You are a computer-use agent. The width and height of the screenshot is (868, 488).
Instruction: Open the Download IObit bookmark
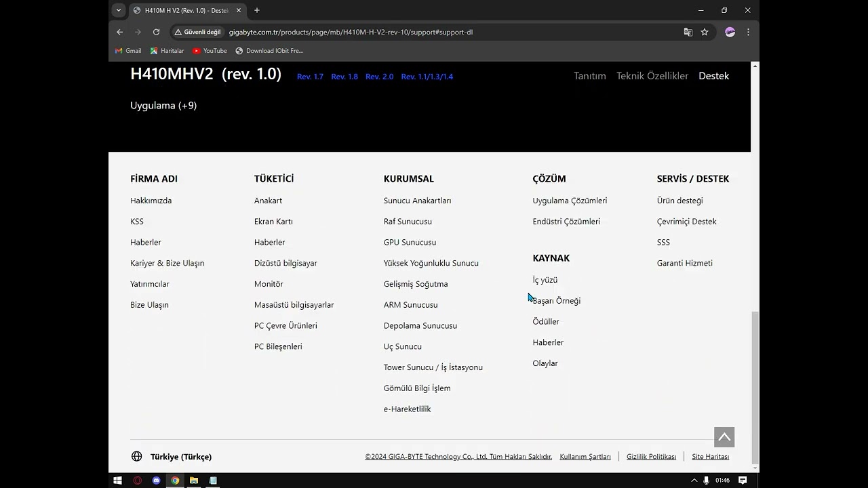pyautogui.click(x=269, y=51)
